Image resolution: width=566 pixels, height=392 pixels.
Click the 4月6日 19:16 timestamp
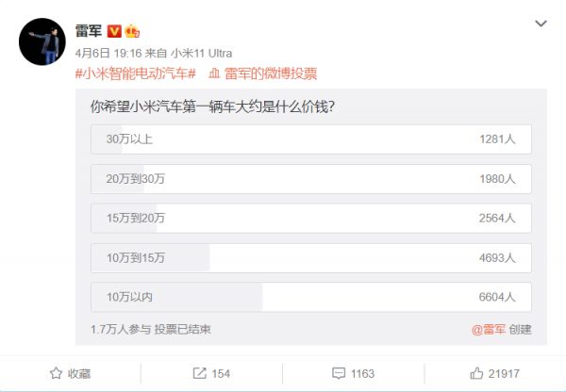(108, 54)
